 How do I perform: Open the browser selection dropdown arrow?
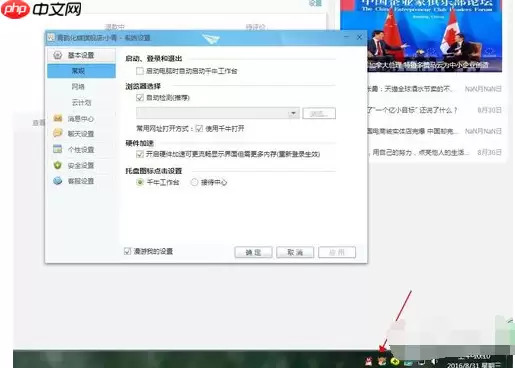(x=293, y=113)
